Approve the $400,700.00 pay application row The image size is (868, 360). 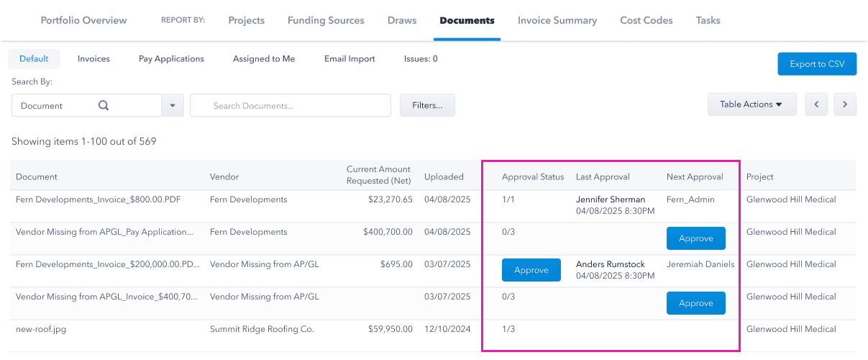click(x=695, y=238)
